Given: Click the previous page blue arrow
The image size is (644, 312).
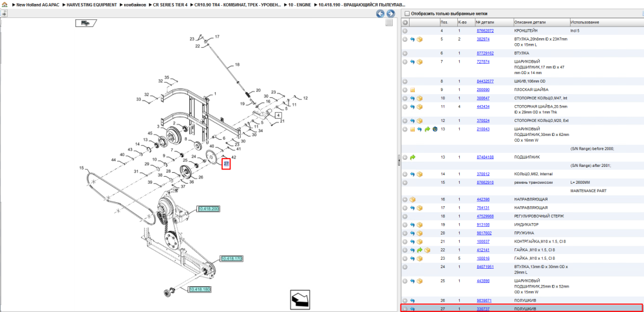Looking at the screenshot, I should (381, 14).
